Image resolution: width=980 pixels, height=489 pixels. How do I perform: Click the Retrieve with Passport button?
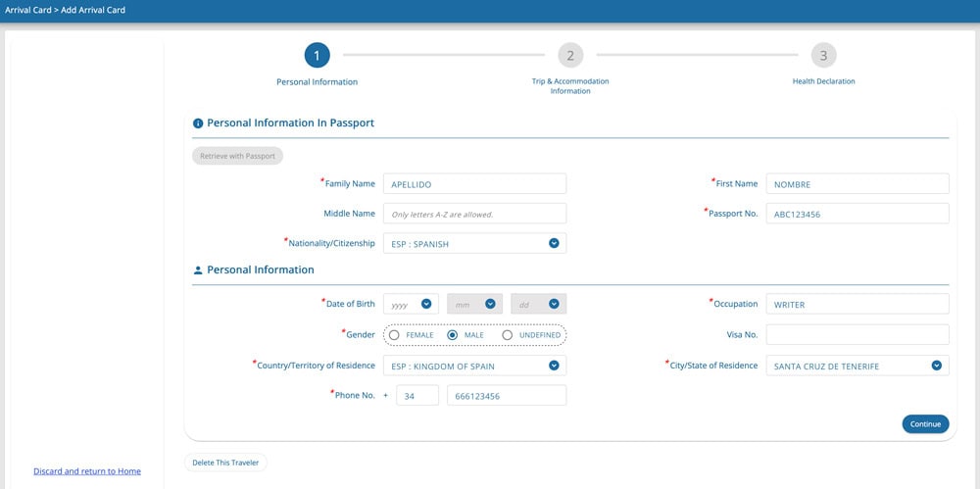[x=237, y=156]
